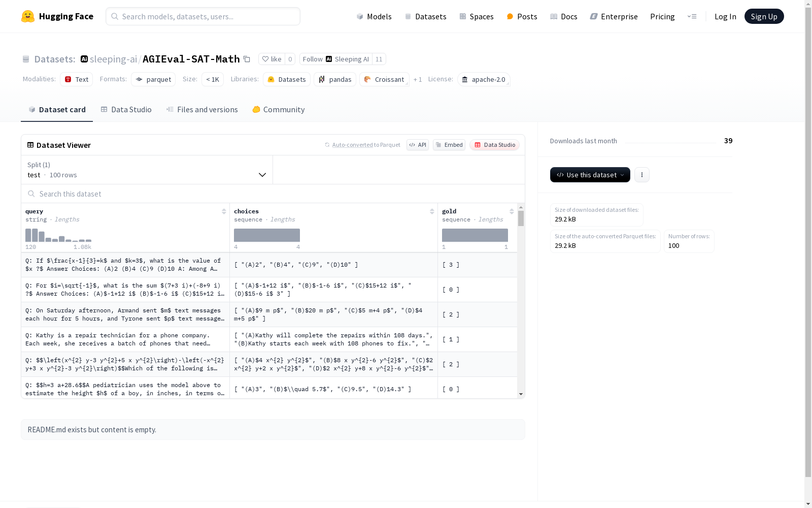Select the Croissant library tag
812x508 pixels.
pos(384,79)
